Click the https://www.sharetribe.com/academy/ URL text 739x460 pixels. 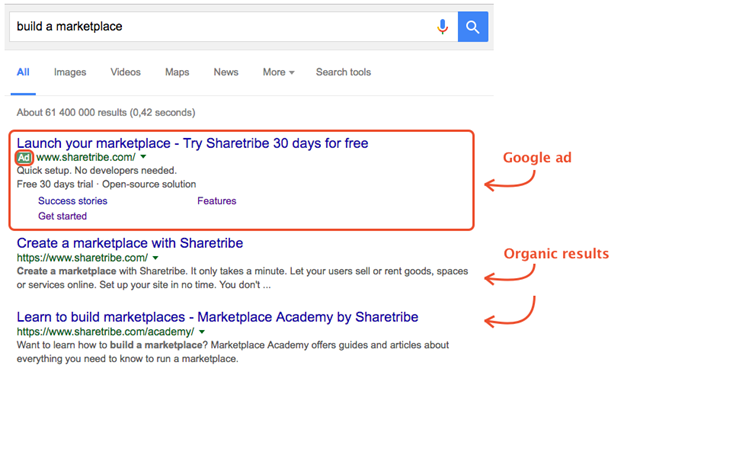(105, 332)
